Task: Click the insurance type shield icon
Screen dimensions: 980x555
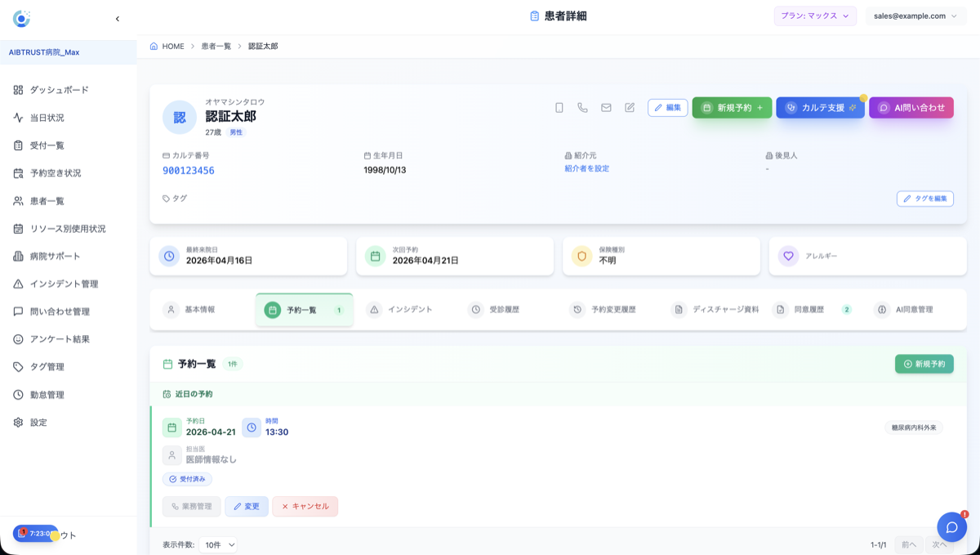Action: pyautogui.click(x=581, y=256)
